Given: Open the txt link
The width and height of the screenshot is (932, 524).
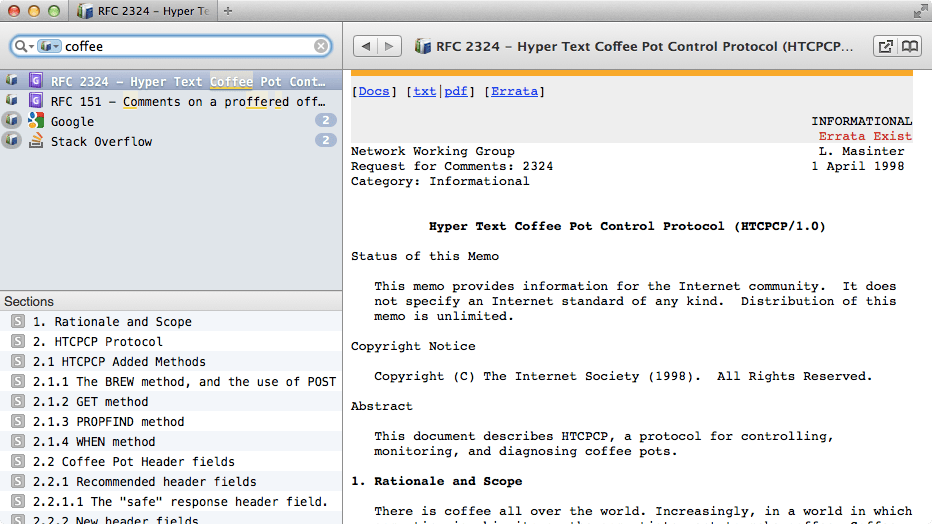Looking at the screenshot, I should pyautogui.click(x=424, y=91).
